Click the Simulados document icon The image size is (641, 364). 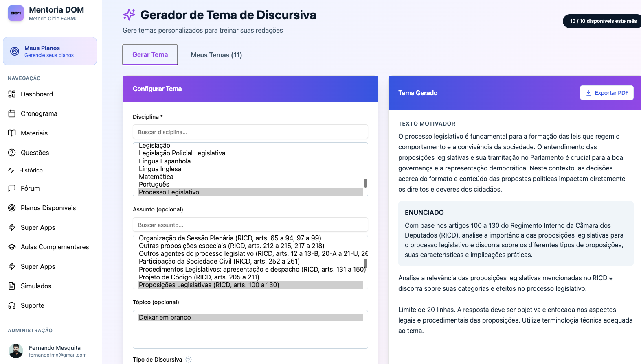(12, 286)
